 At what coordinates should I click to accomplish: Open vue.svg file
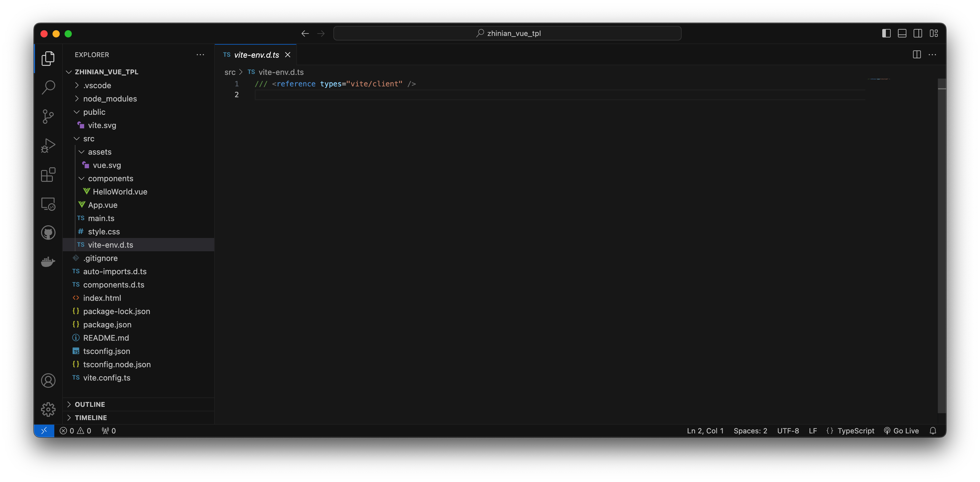139,165
